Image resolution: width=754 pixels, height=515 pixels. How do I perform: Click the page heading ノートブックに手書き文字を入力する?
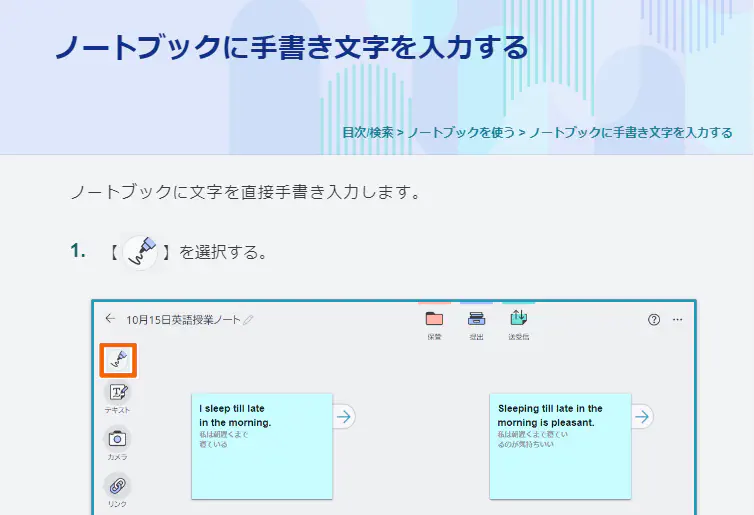(x=292, y=47)
